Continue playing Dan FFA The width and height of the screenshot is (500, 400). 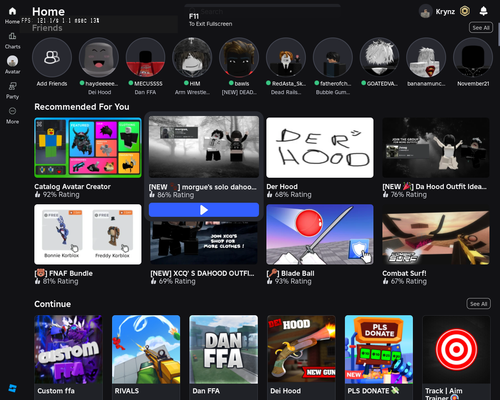pos(224,349)
